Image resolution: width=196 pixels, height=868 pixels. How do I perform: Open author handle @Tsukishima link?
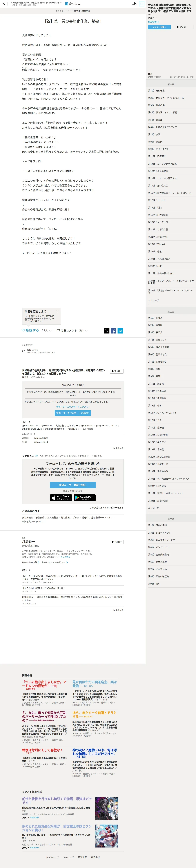[31, 546]
